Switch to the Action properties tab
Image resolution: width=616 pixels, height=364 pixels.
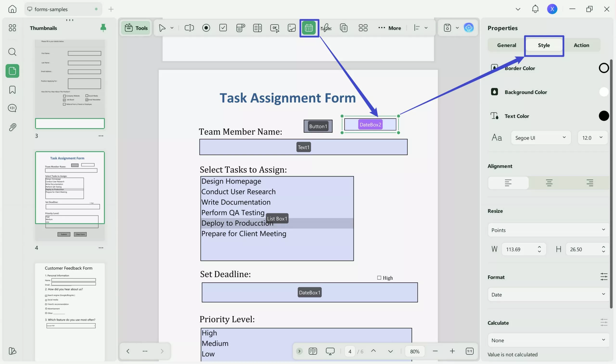coord(581,45)
